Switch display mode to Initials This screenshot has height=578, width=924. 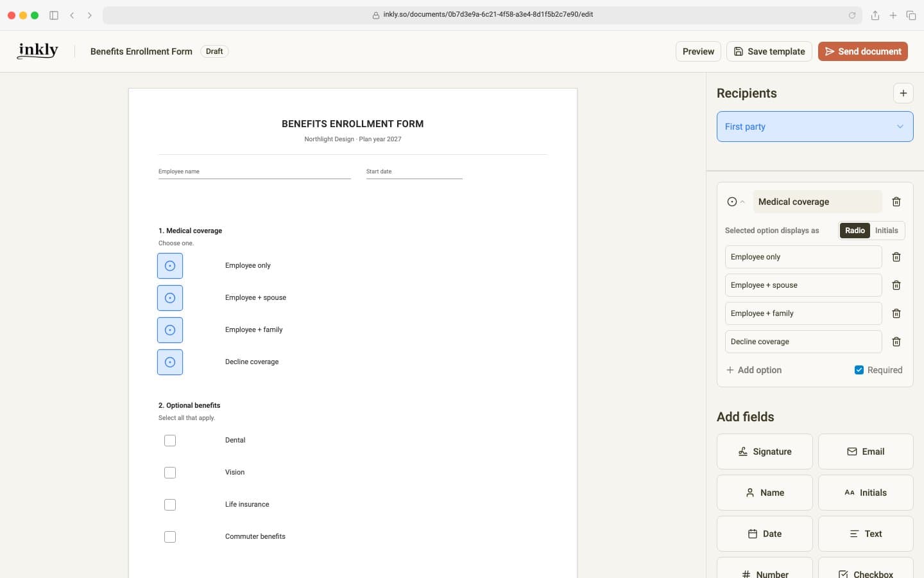tap(886, 231)
